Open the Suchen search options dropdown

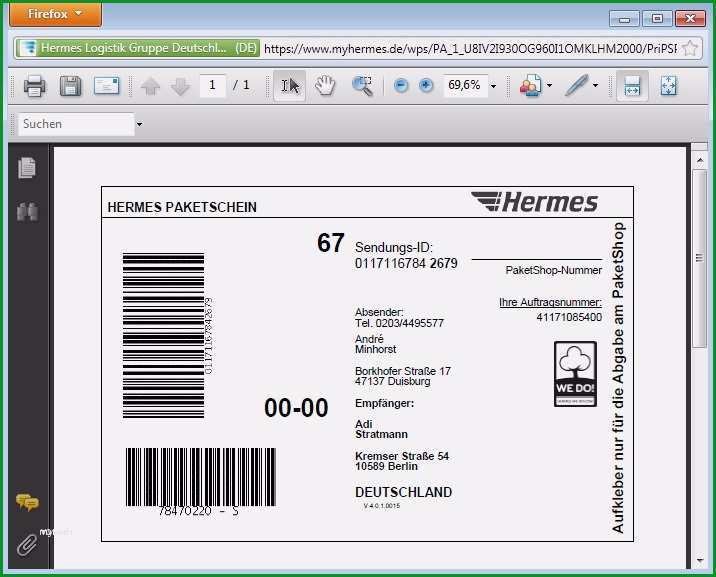click(x=139, y=124)
